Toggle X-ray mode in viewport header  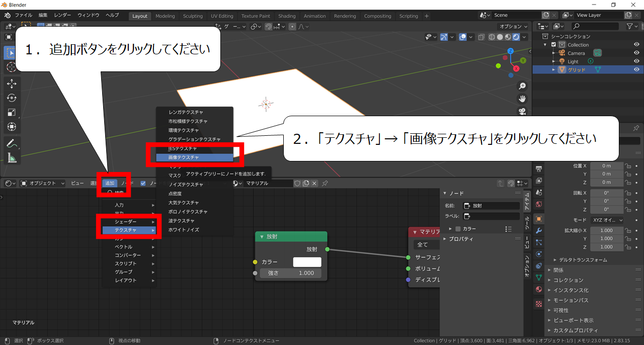coord(482,37)
